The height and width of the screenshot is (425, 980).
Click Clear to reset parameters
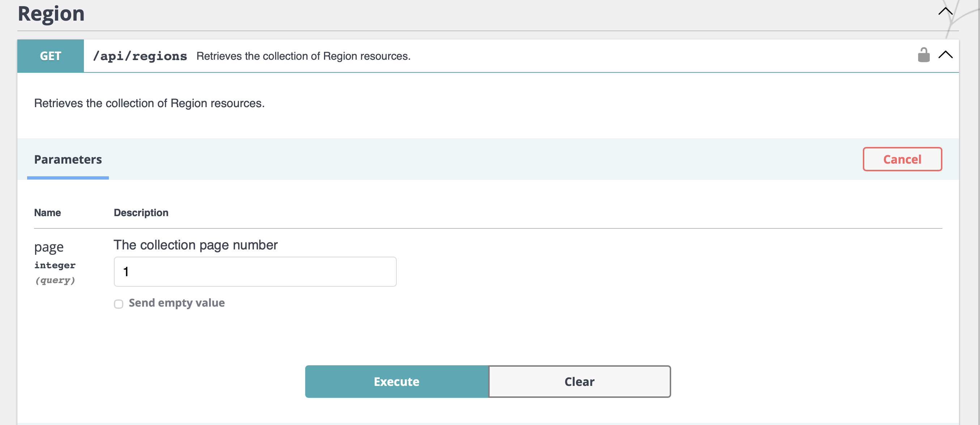(x=579, y=381)
